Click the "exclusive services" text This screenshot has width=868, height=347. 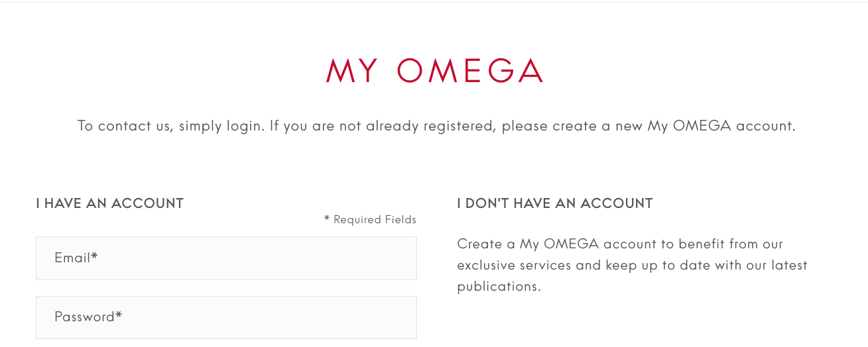[514, 266]
